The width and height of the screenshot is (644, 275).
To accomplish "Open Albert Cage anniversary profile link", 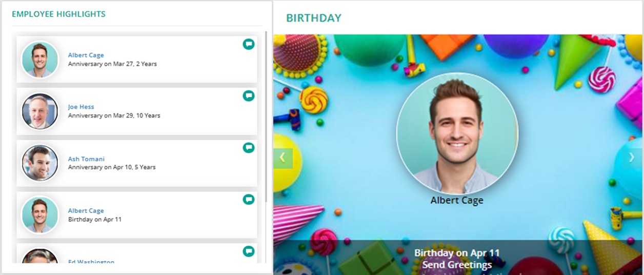I will [x=86, y=55].
